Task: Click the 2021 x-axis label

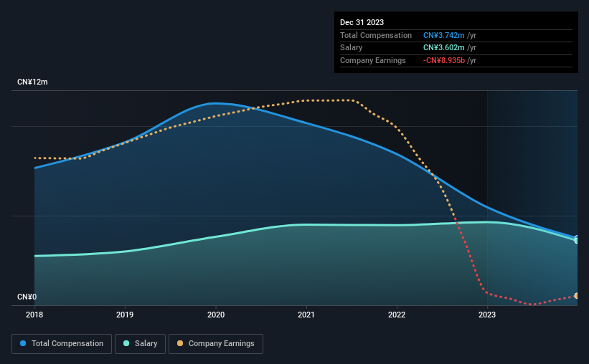Action: pos(306,315)
